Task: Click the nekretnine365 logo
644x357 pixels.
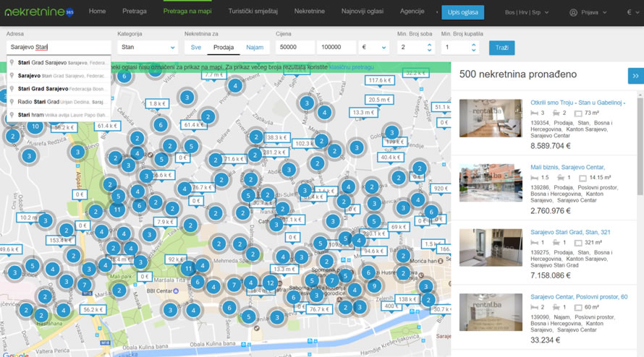Action: click(39, 12)
